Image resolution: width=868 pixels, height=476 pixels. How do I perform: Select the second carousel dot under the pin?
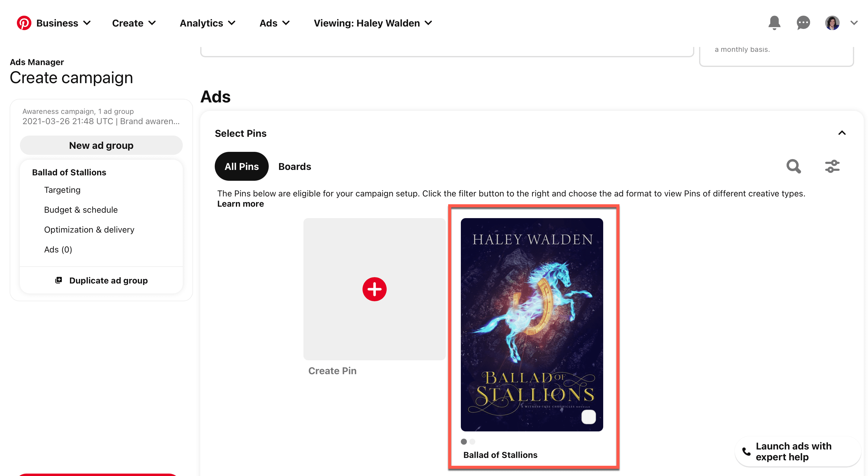pos(472,441)
